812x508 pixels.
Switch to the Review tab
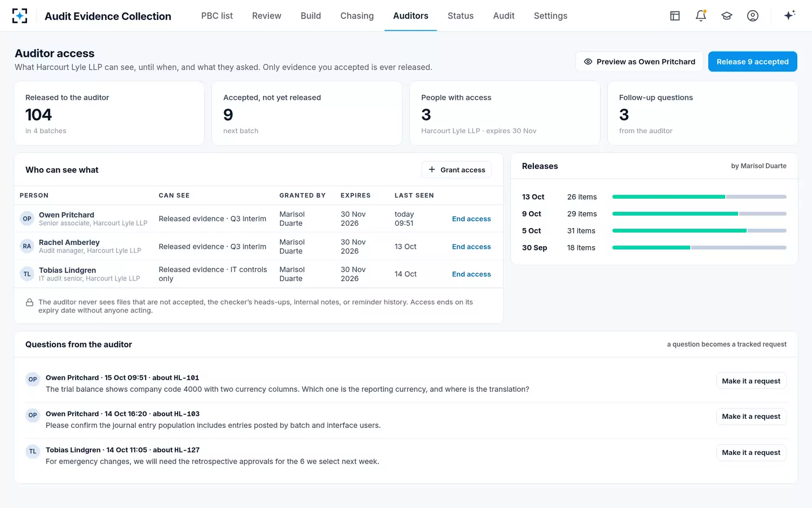(x=267, y=16)
